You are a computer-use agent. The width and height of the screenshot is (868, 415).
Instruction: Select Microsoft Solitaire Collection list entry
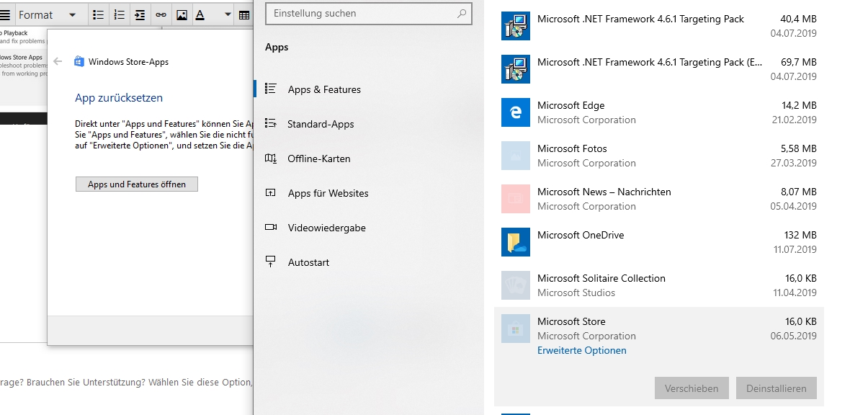point(659,285)
